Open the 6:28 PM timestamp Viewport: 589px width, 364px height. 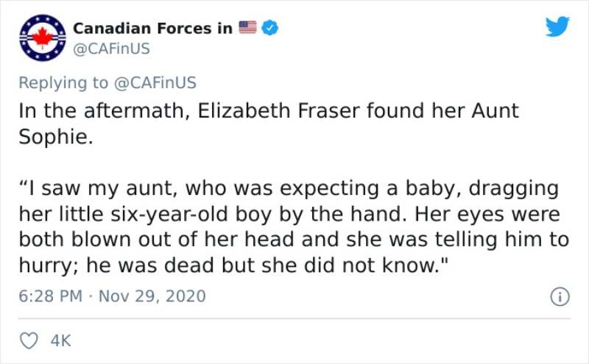click(50, 296)
